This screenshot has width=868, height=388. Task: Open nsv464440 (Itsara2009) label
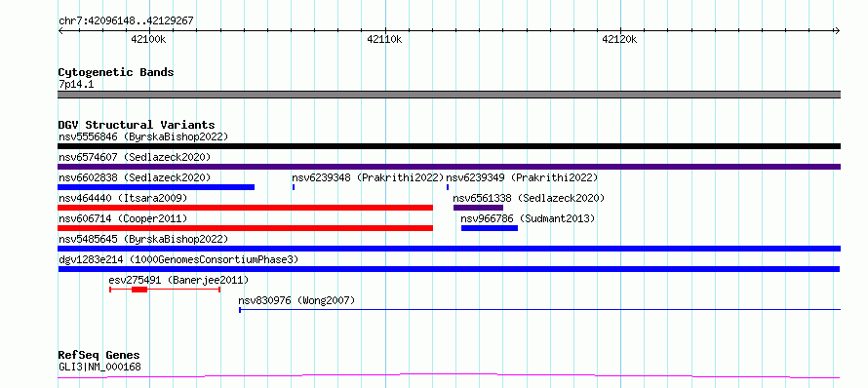click(x=123, y=198)
